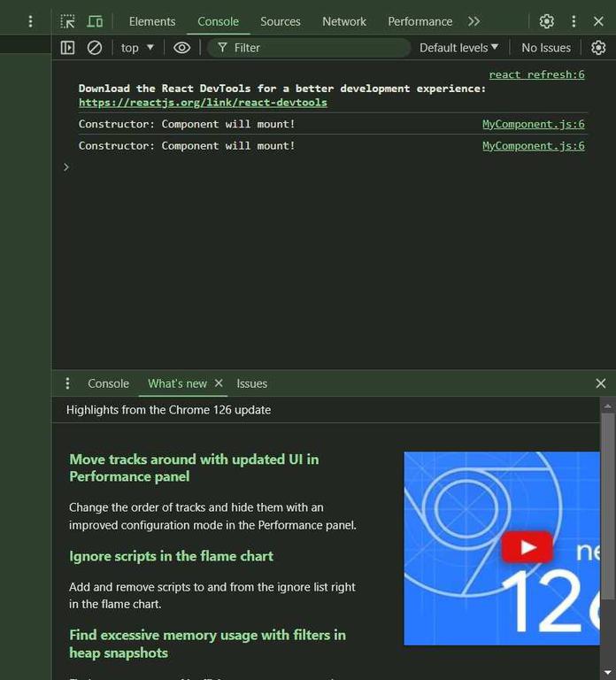
Task: Click the drawer scrollbar up arrow
Action: [x=607, y=406]
